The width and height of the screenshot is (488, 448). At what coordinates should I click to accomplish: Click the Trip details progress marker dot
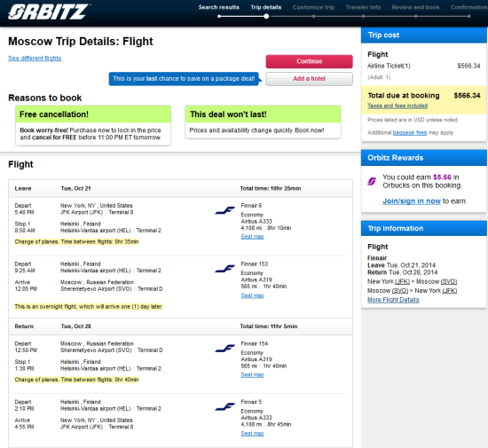[266, 16]
